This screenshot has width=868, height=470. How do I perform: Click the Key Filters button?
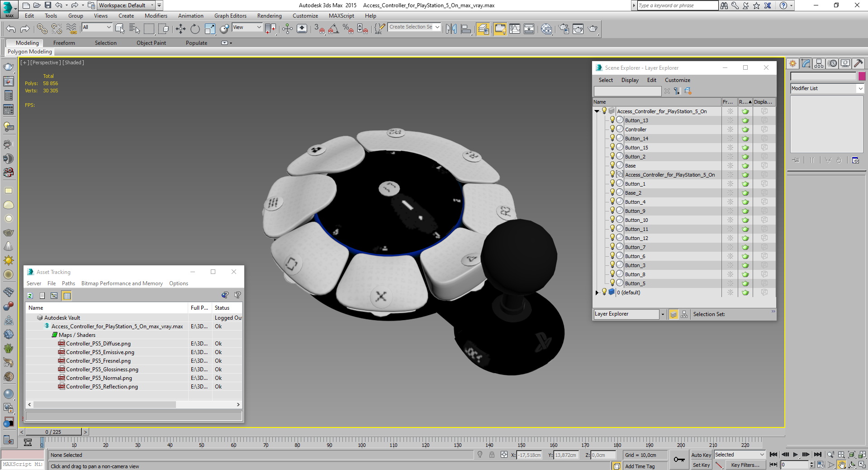pos(745,465)
